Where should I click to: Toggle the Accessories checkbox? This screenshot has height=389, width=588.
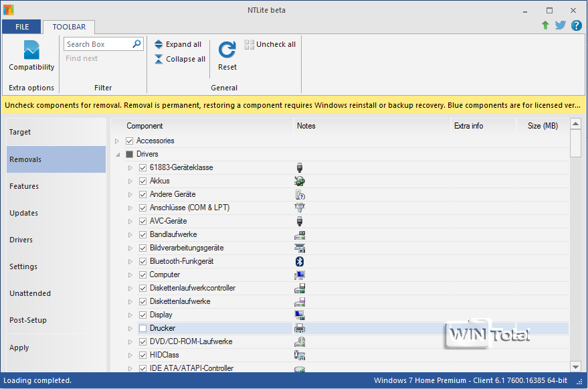click(129, 141)
